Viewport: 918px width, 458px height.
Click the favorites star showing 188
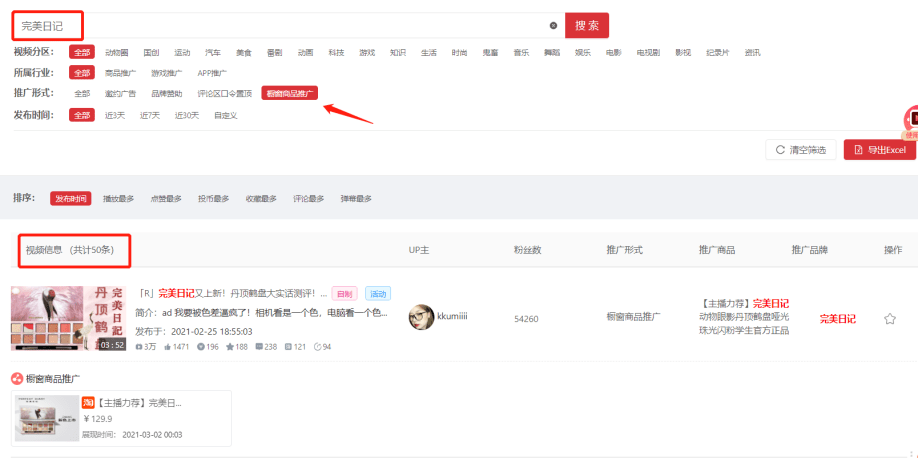coord(230,347)
